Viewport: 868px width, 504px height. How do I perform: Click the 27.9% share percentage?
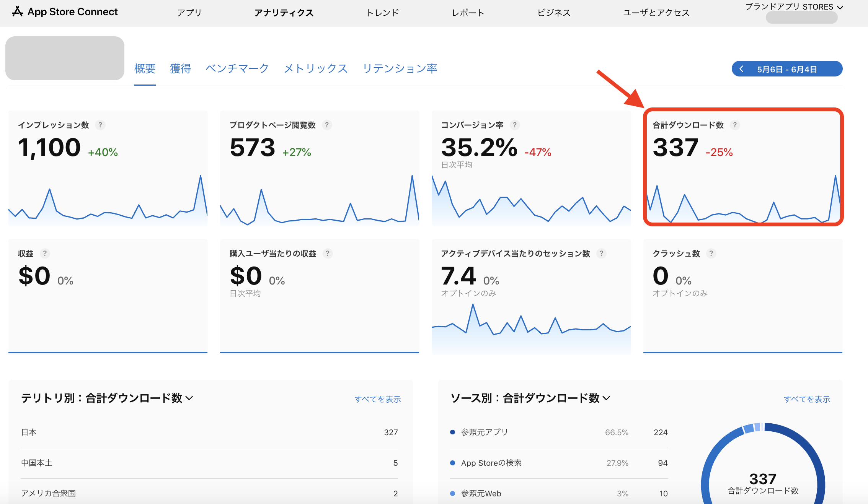pos(617,463)
